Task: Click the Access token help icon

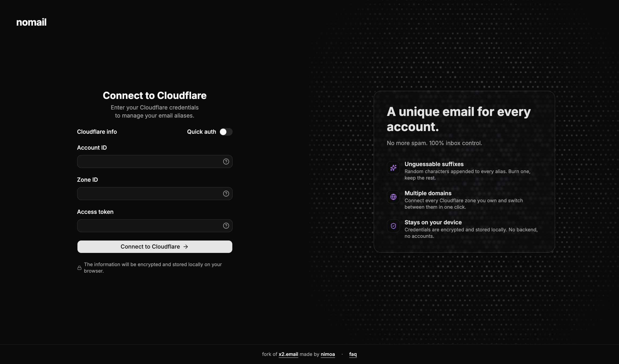Action: click(226, 226)
